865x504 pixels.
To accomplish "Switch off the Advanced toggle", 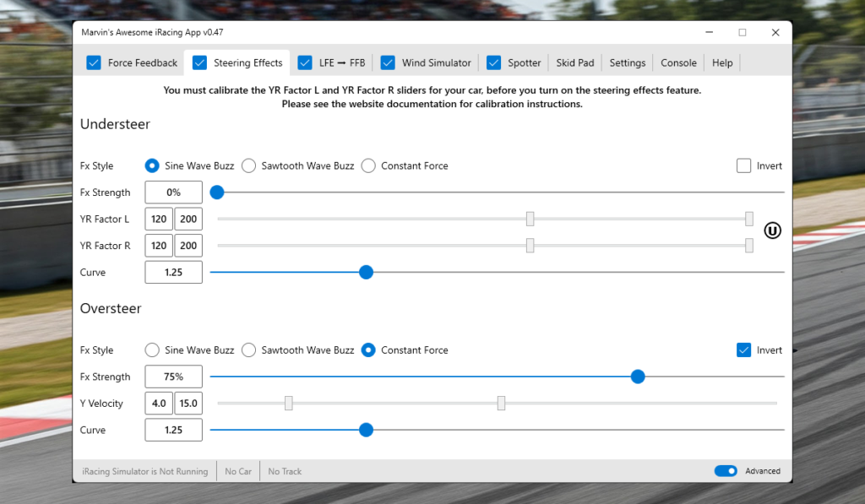I will tap(726, 471).
